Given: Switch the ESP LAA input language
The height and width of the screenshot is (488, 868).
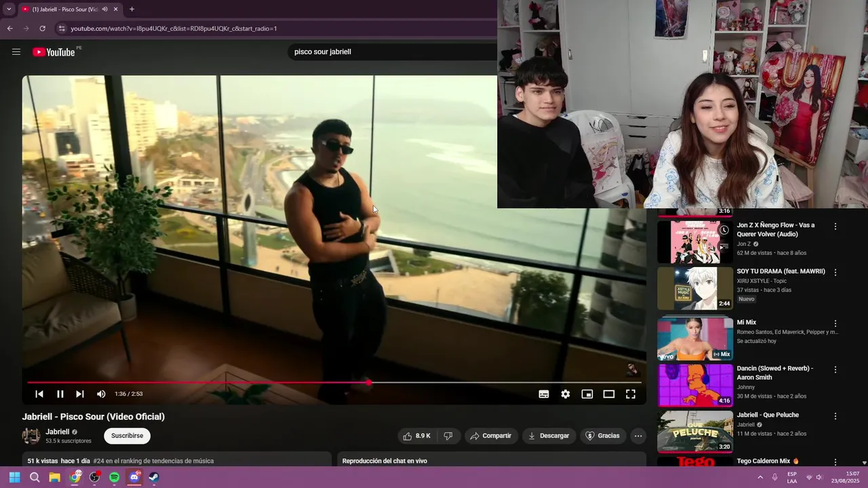Looking at the screenshot, I should pyautogui.click(x=792, y=477).
